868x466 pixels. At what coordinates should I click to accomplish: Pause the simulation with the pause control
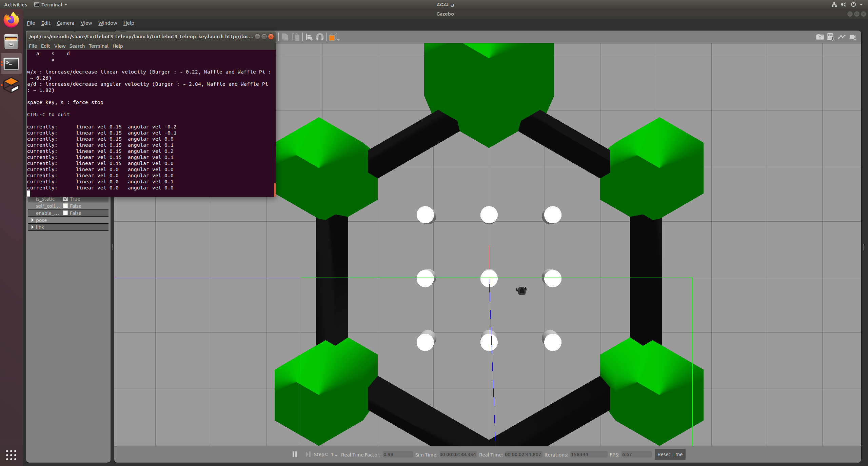coord(294,454)
